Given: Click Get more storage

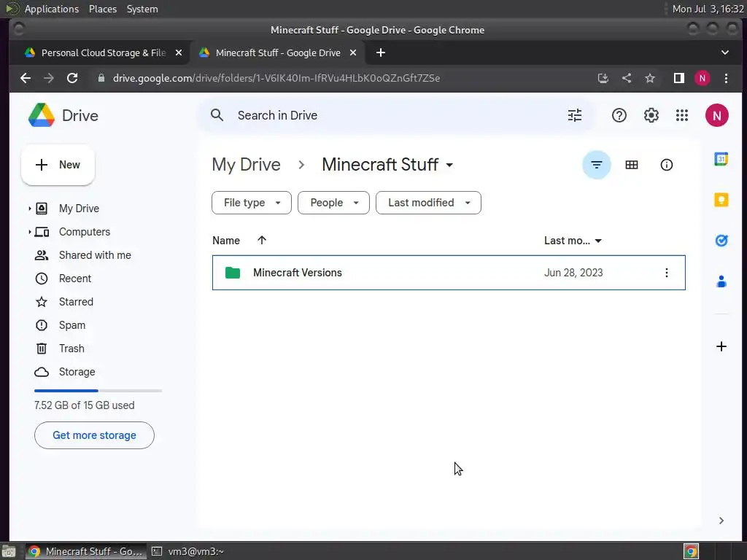Looking at the screenshot, I should coord(94,435).
